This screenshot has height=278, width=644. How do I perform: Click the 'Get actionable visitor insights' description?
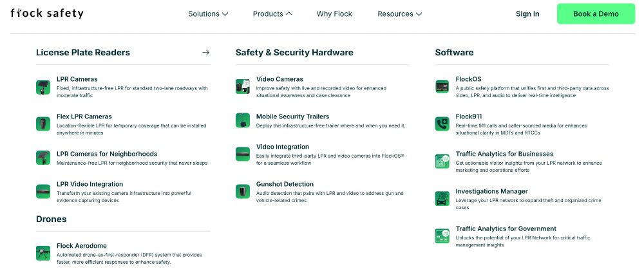[529, 167]
